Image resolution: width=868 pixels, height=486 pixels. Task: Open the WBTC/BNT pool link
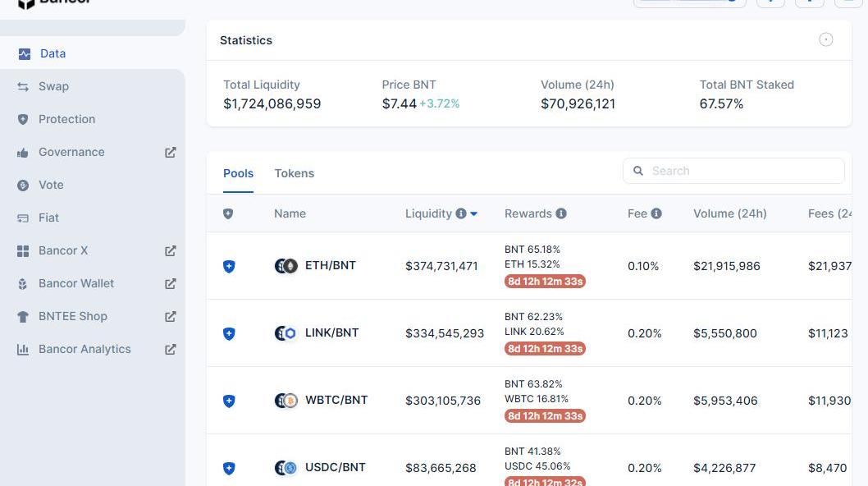coord(336,400)
